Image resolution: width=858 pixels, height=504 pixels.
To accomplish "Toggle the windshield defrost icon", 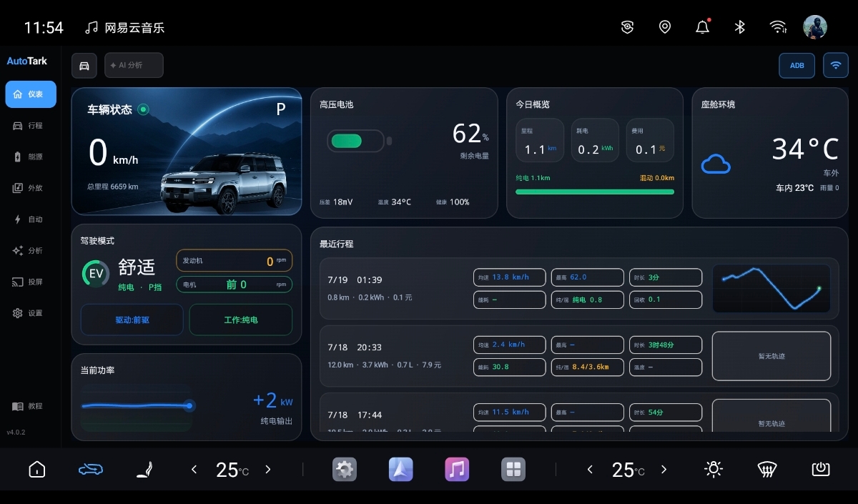I will click(x=767, y=470).
